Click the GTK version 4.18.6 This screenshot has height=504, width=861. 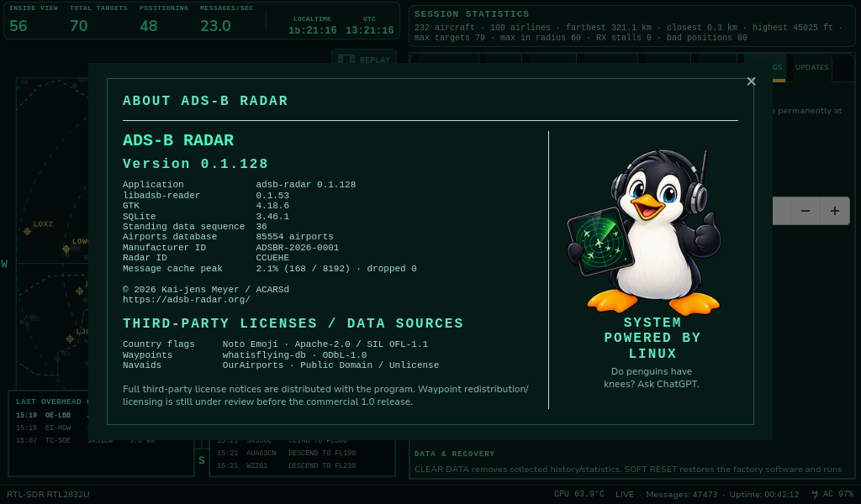(272, 206)
